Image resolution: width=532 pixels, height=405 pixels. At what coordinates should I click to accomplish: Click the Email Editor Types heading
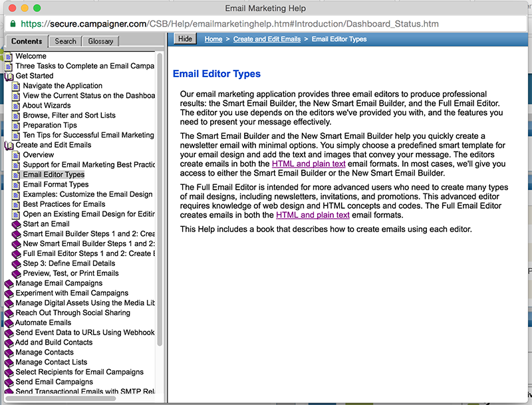(x=217, y=74)
